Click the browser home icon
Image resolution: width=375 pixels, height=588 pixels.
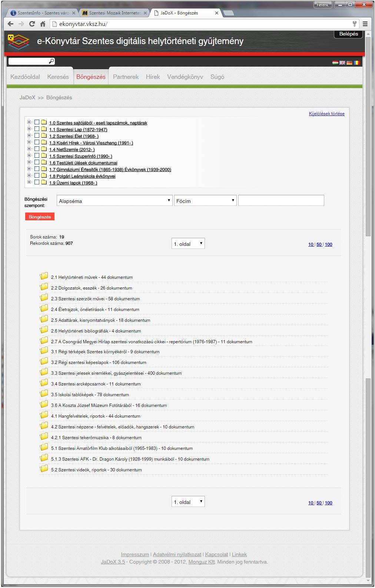click(43, 24)
